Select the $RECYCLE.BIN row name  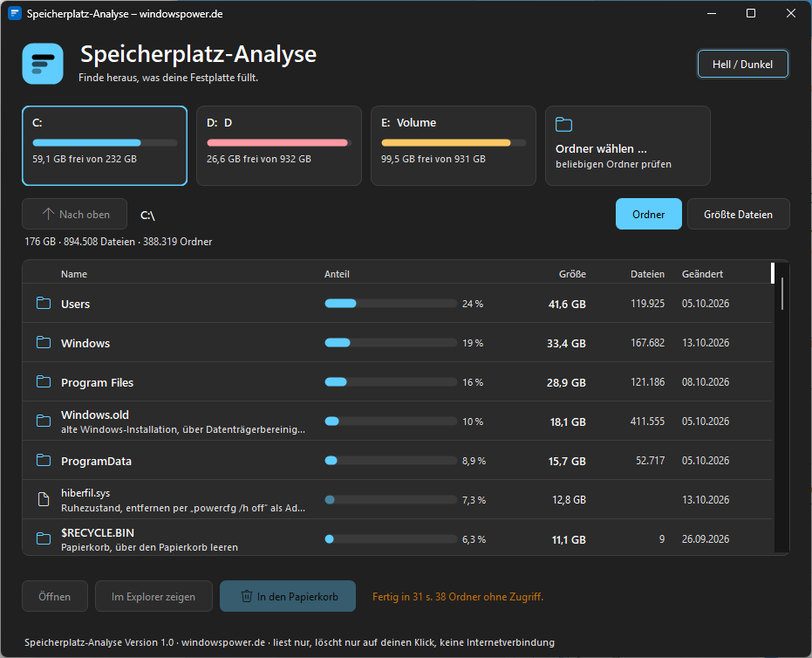point(98,532)
